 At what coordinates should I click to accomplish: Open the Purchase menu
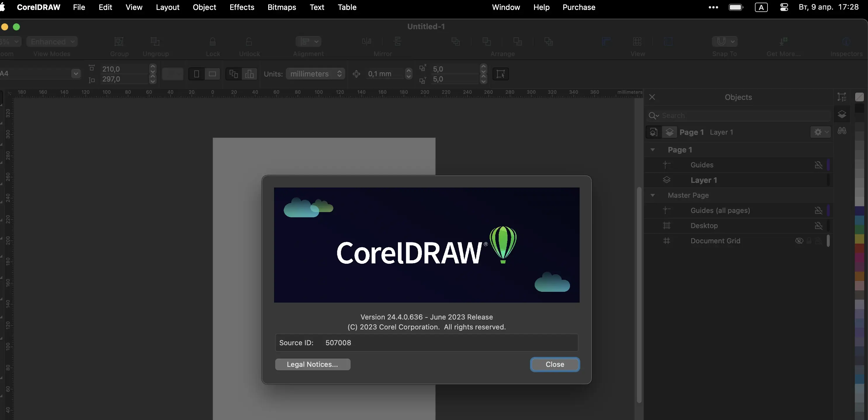click(579, 7)
